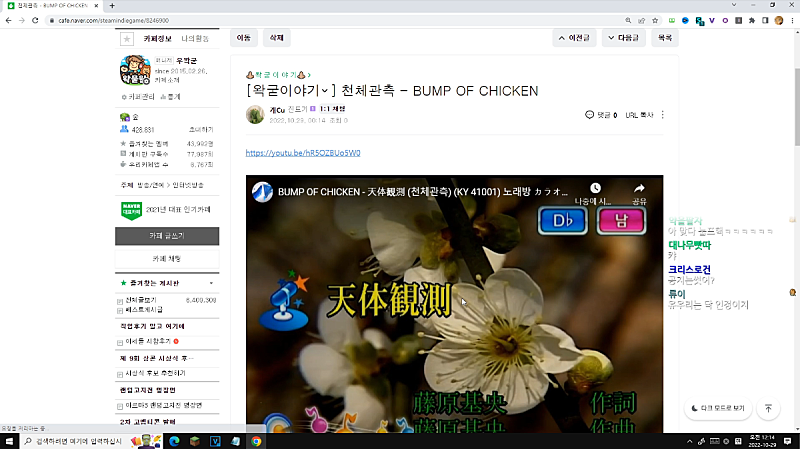This screenshot has width=800, height=449.
Task: Open 카페관리 cafe management link
Action: click(x=138, y=97)
